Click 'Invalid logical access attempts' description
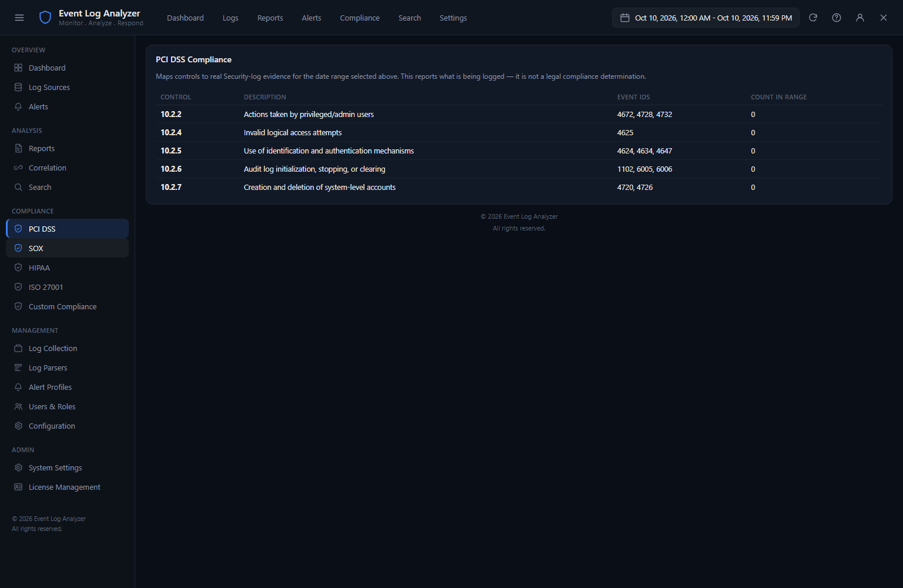 [x=293, y=132]
